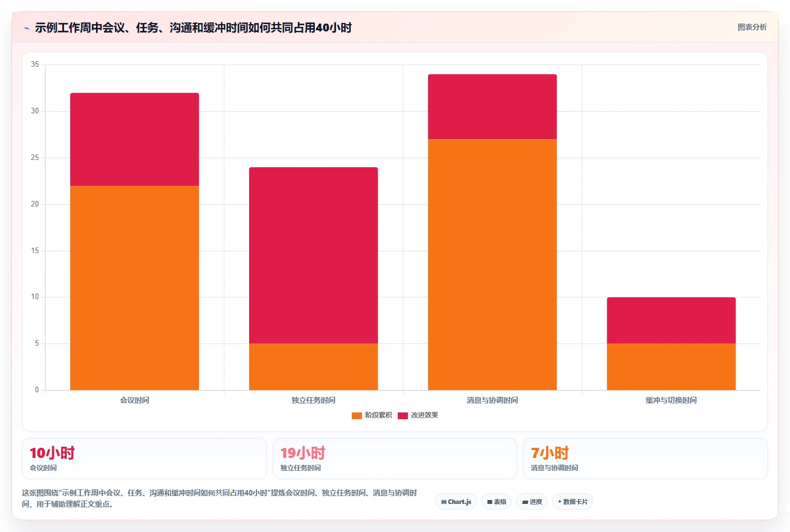Select the Chart.js tag

click(456, 502)
